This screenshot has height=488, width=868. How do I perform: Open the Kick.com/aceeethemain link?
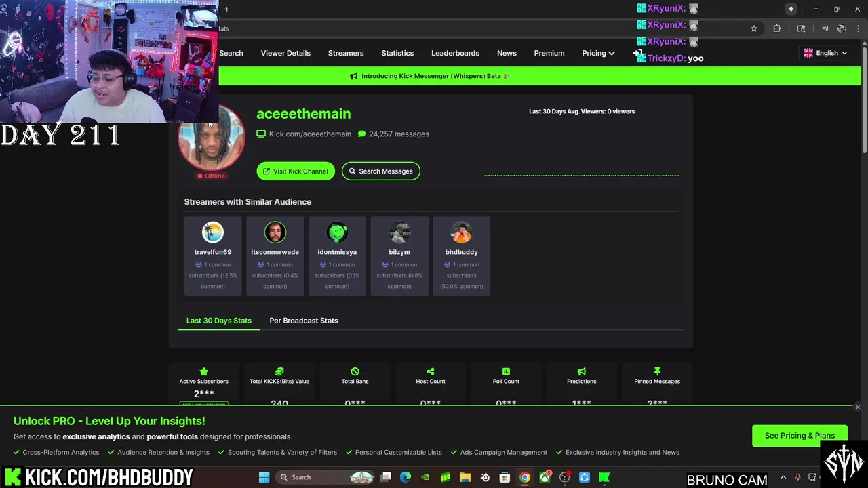310,134
